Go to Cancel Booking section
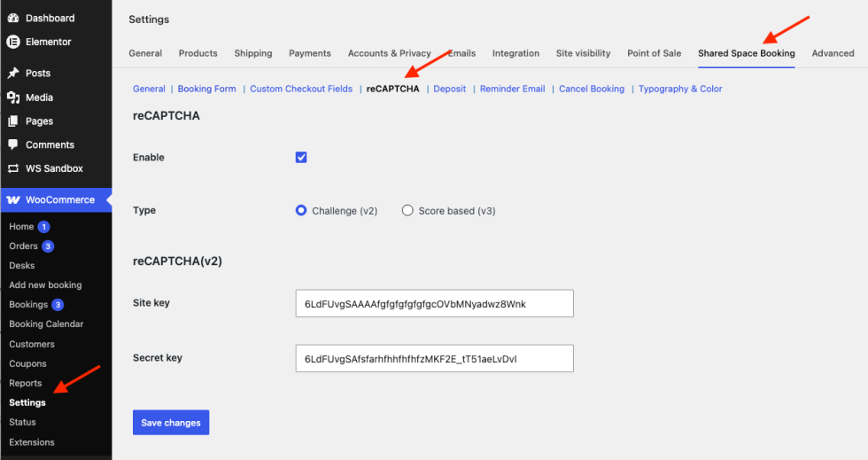Image resolution: width=868 pixels, height=460 pixels. [592, 89]
